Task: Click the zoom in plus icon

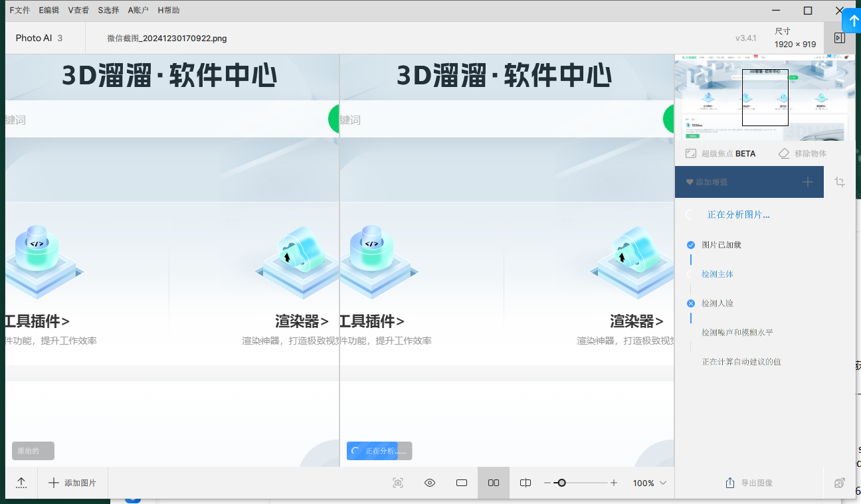Action: click(x=614, y=483)
